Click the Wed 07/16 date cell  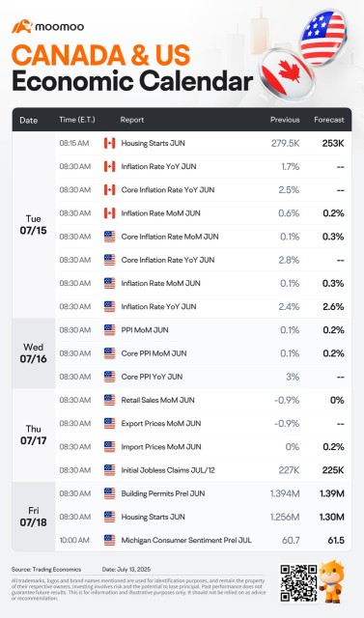[34, 353]
